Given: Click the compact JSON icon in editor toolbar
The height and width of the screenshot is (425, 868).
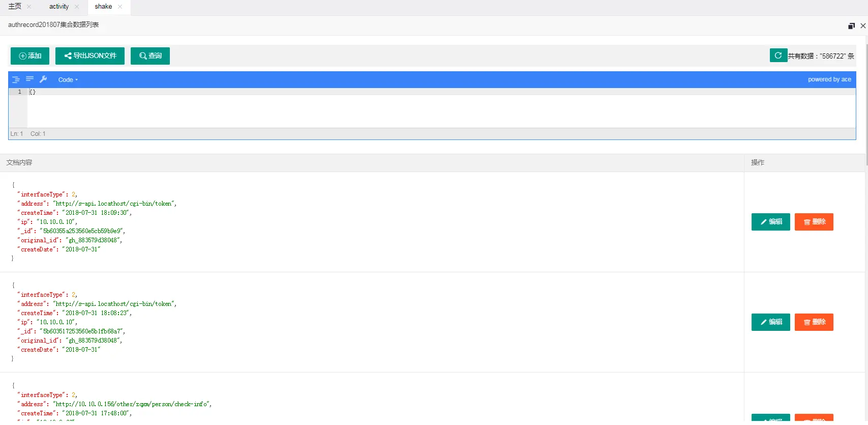Looking at the screenshot, I should [x=29, y=79].
